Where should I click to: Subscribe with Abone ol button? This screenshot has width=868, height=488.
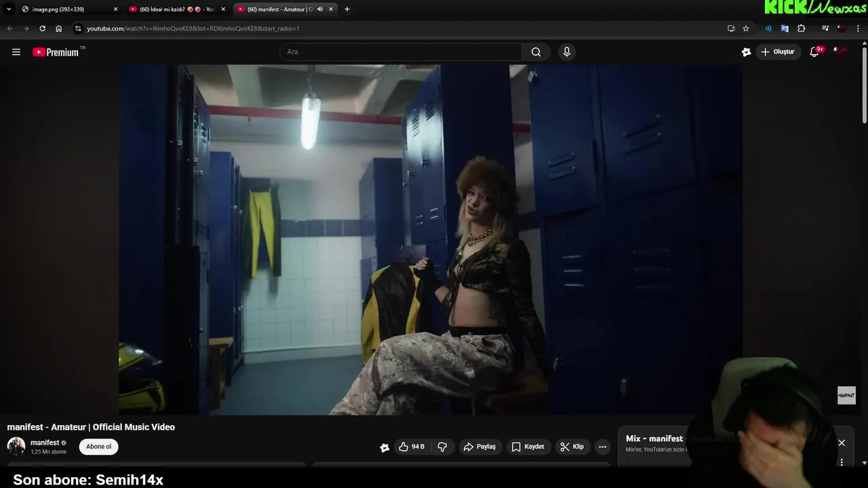98,447
